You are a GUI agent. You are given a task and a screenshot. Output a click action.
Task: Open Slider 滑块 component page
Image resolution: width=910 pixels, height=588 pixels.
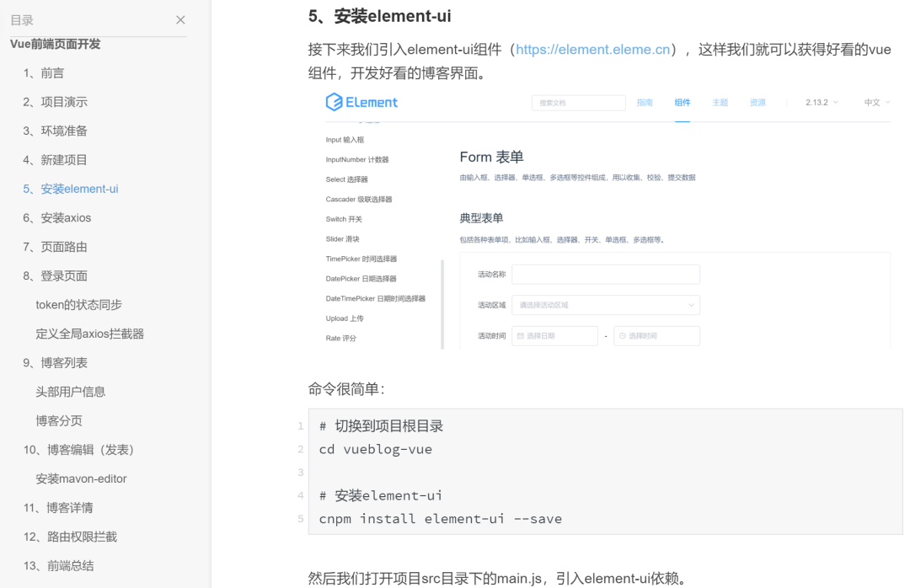[x=342, y=239]
